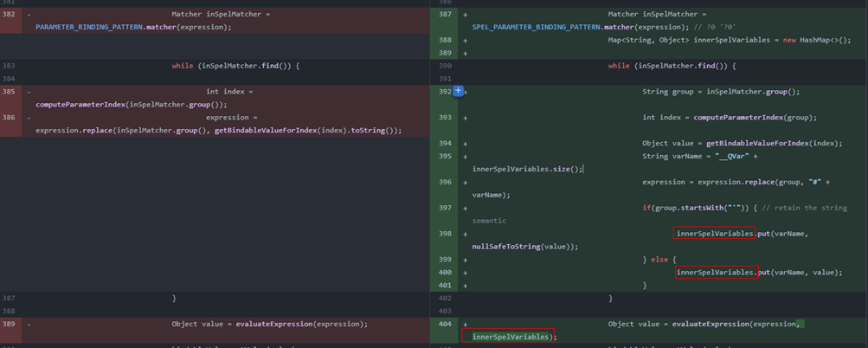Select line number 404 on right side
This screenshot has height=348, width=868.
pos(445,324)
